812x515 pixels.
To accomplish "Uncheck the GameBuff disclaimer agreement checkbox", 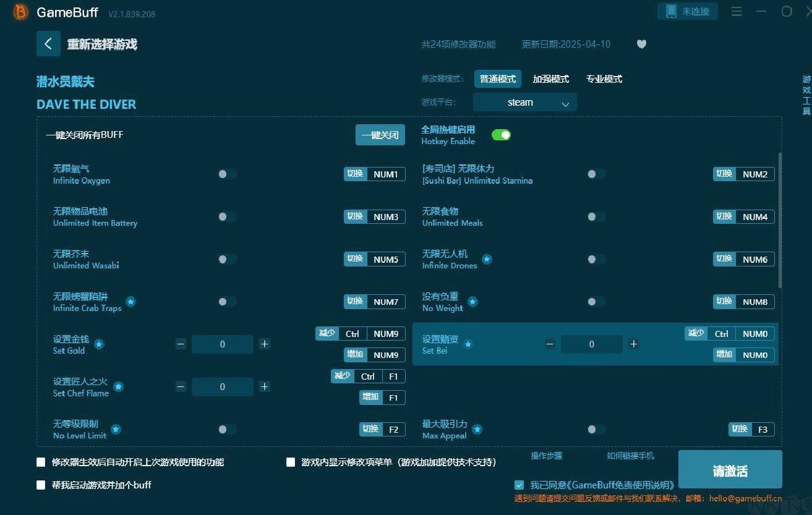I will coord(519,485).
